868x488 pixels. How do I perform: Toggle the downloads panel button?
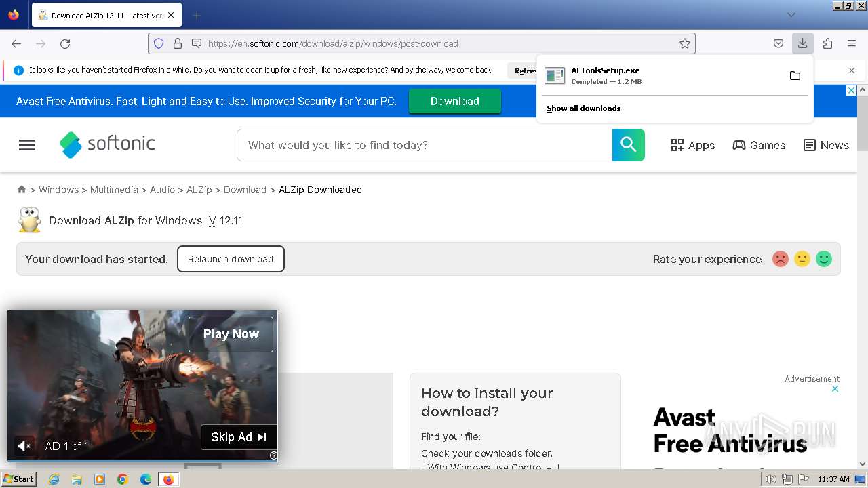tap(802, 43)
